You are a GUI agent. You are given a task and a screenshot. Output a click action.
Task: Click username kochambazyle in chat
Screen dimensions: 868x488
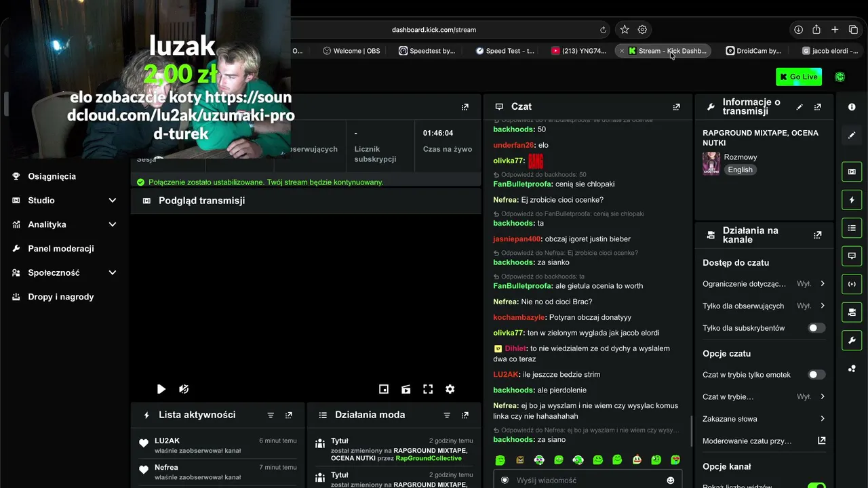coord(519,317)
